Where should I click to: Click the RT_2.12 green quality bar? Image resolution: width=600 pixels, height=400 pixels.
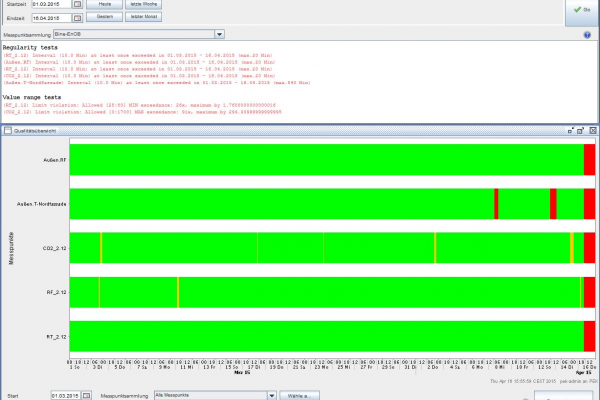pyautogui.click(x=327, y=336)
